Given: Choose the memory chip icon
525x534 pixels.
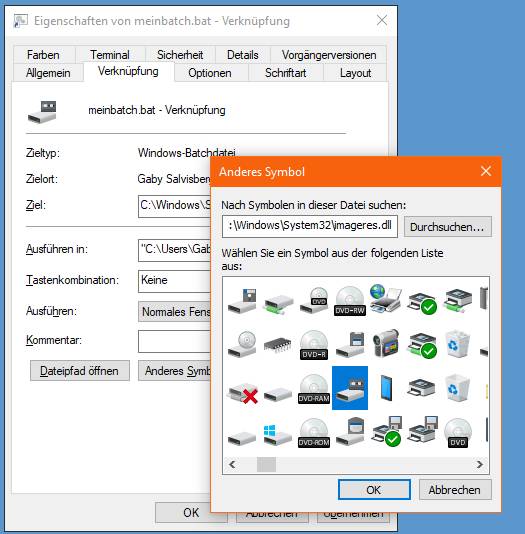Looking at the screenshot, I should (278, 345).
